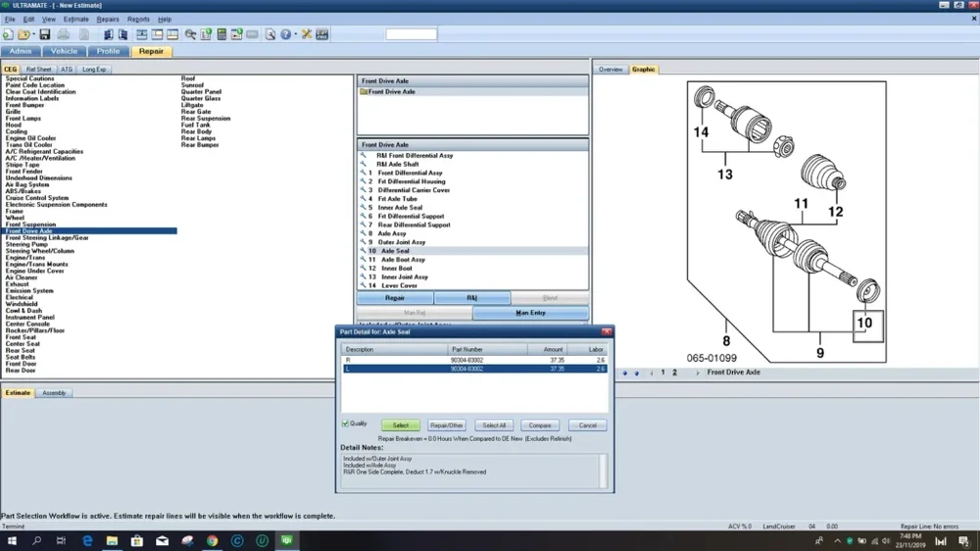Switch to the Ref Sheet tab

(39, 70)
